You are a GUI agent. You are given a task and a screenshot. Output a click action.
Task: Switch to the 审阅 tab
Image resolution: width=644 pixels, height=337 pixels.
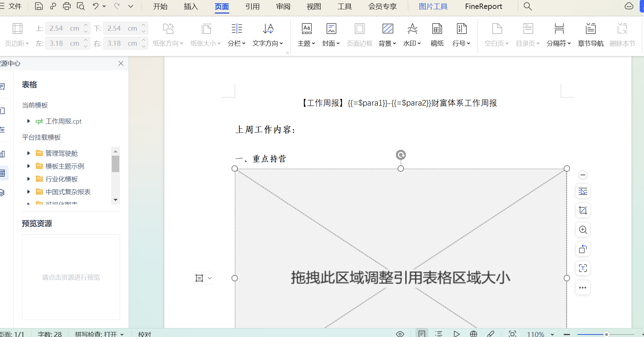(283, 6)
